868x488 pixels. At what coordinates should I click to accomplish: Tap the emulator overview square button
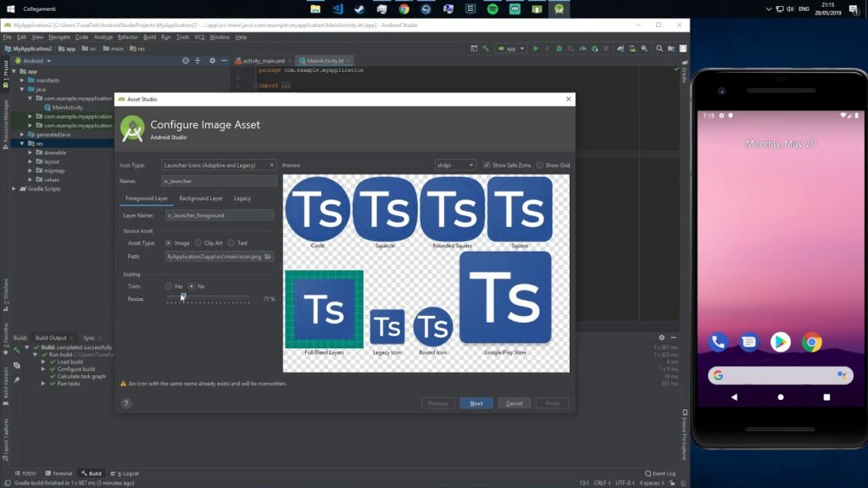(826, 397)
